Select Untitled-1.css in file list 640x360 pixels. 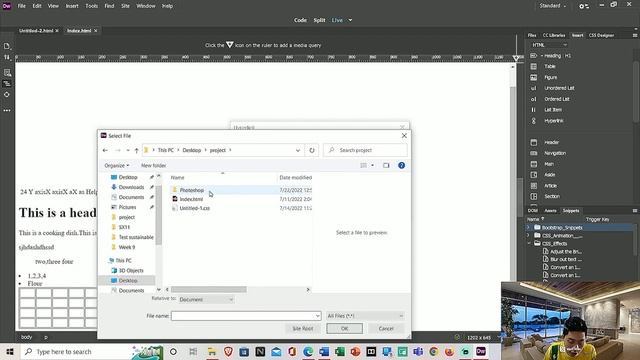click(x=194, y=208)
